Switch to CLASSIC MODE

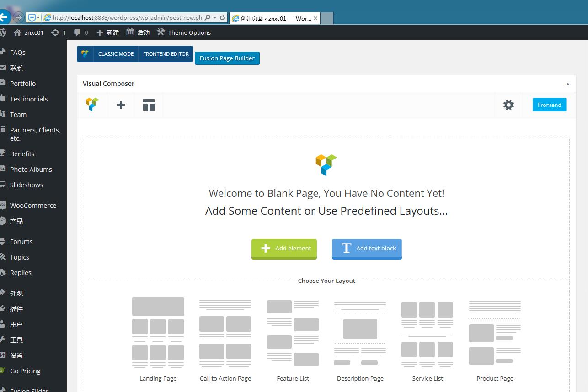(x=116, y=54)
